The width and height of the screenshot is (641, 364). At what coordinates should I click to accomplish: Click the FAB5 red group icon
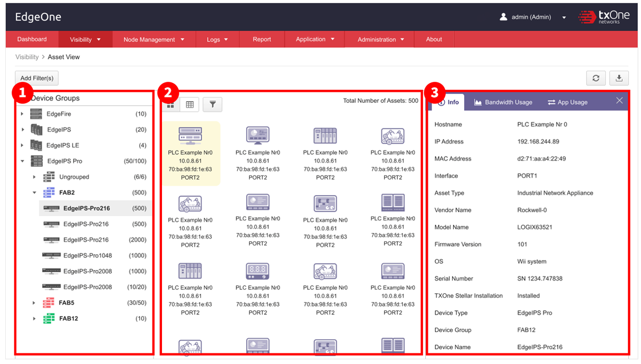pos(49,303)
